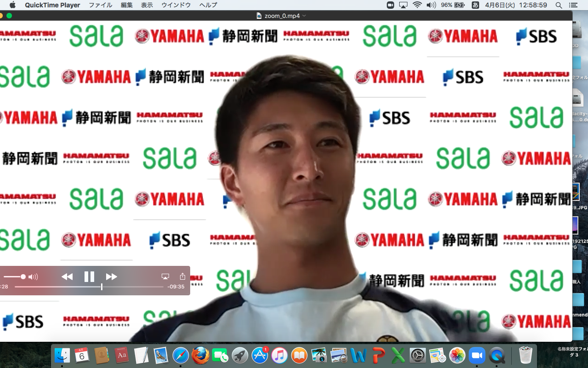This screenshot has width=588, height=368.
Task: Click the QuickTime Player Dock icon
Action: 497,356
